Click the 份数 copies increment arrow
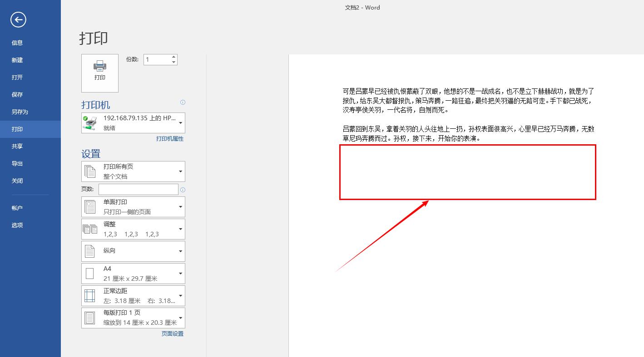Image resolution: width=644 pixels, height=357 pixels. click(x=173, y=56)
